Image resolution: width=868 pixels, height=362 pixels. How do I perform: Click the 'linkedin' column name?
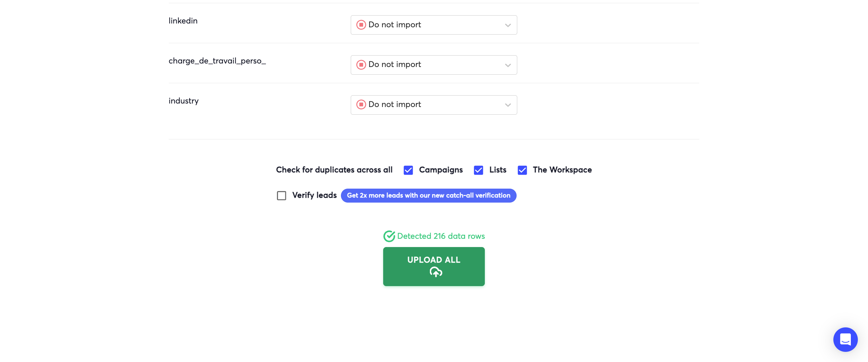[183, 21]
